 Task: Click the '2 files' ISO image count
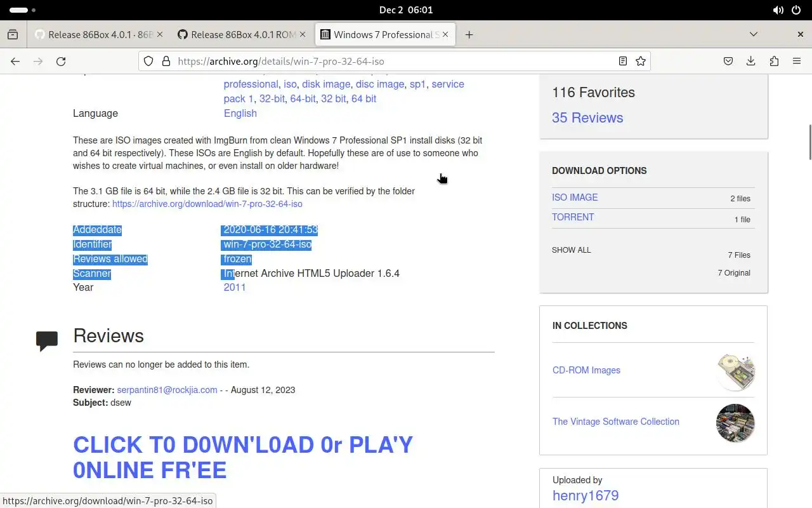pos(740,199)
